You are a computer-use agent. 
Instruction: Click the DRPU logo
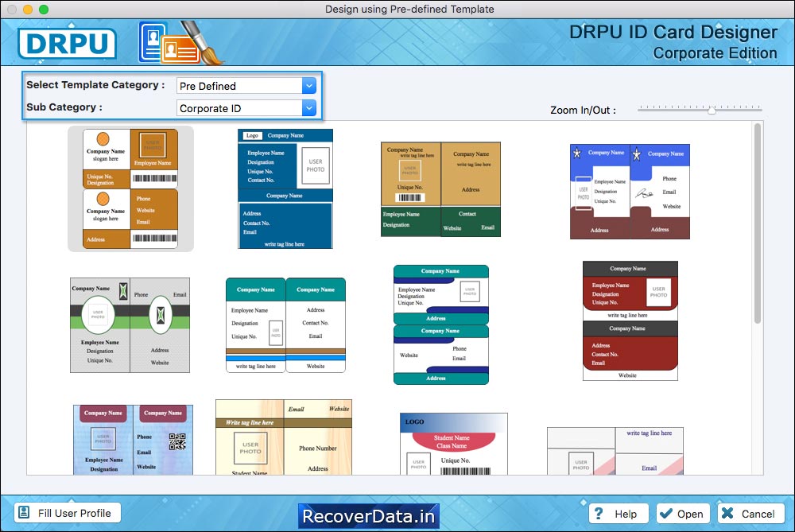coord(67,43)
